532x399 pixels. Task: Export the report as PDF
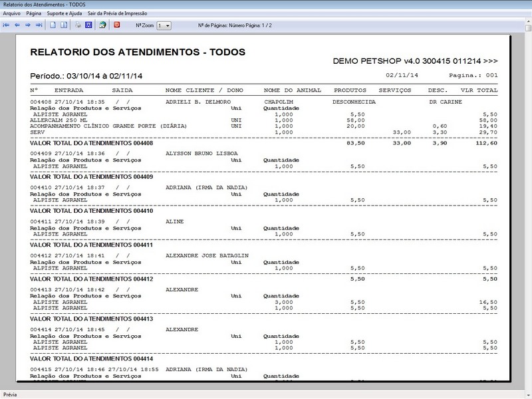[x=116, y=25]
